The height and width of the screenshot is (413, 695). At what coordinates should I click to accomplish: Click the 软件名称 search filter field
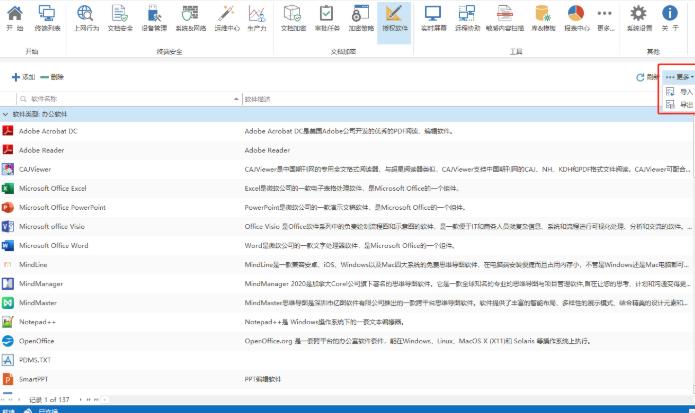pos(120,99)
